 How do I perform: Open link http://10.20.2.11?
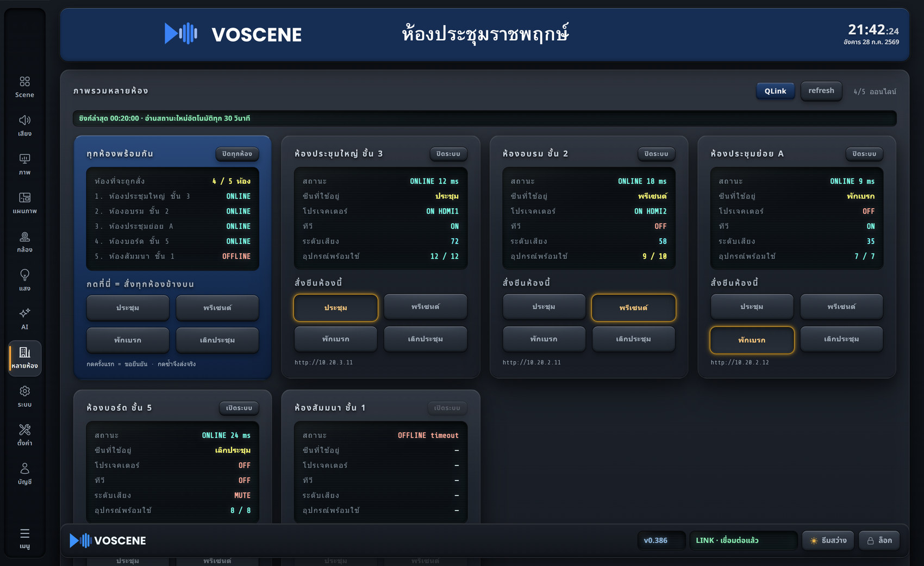pos(532,363)
